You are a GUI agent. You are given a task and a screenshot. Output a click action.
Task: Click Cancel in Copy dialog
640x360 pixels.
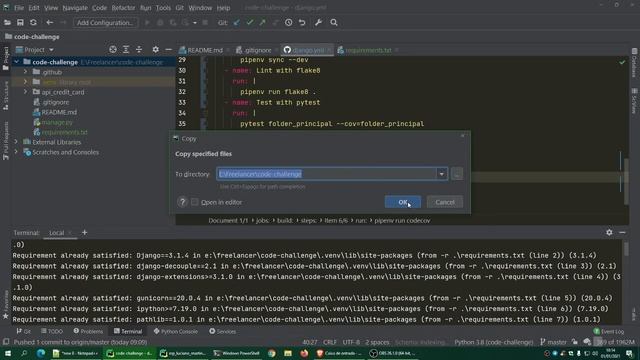444,202
